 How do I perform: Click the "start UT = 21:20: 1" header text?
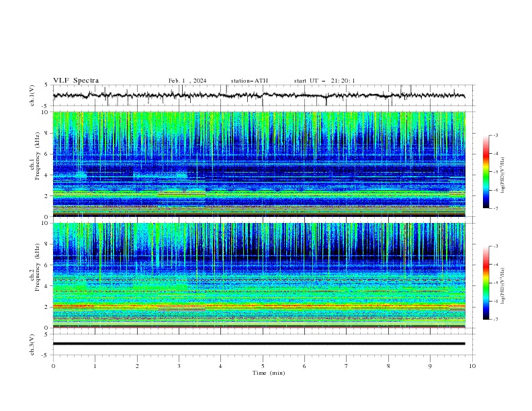tap(324, 81)
